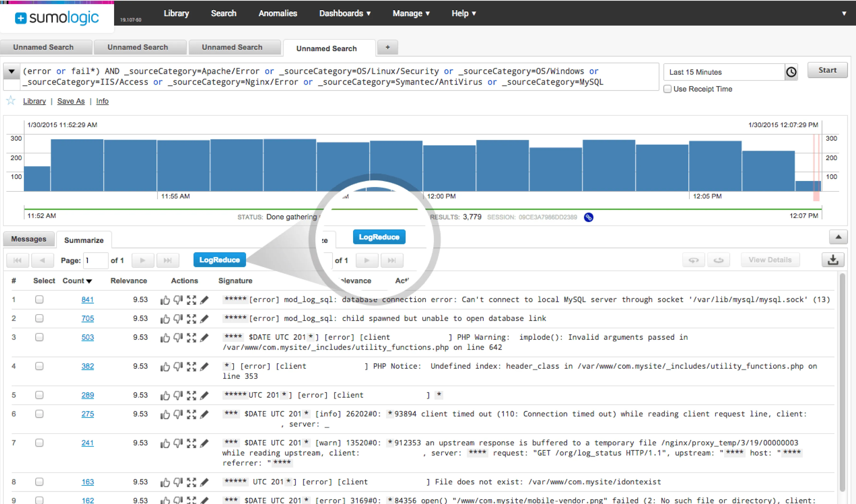Open Anomalies in the top navigation
Image resolution: width=856 pixels, height=504 pixels.
278,13
